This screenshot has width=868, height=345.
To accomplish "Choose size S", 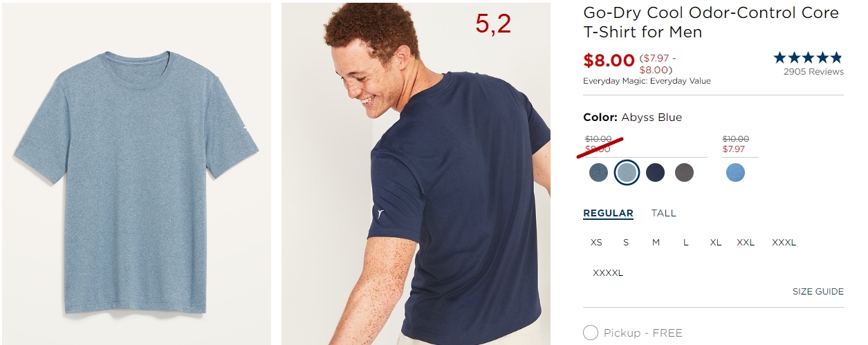I will click(x=626, y=243).
